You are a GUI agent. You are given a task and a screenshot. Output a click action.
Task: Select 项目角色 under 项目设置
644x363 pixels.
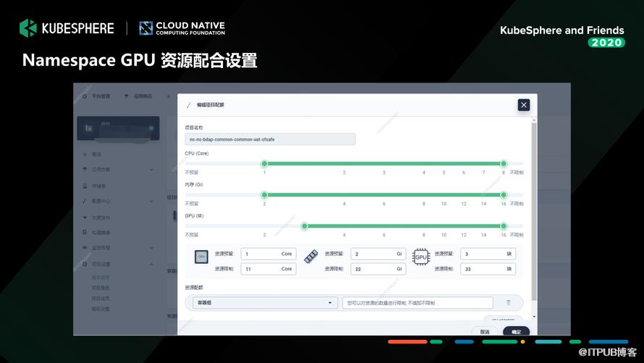click(x=101, y=288)
